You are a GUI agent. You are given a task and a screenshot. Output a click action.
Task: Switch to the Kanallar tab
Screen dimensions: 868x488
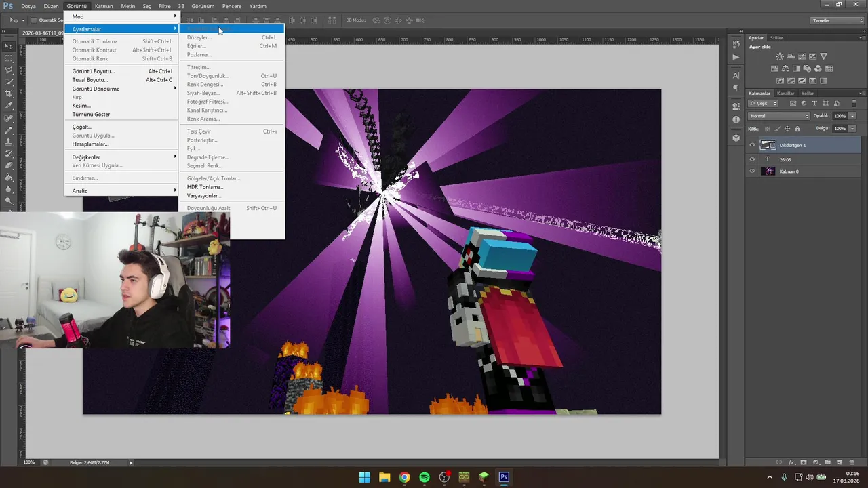click(785, 93)
